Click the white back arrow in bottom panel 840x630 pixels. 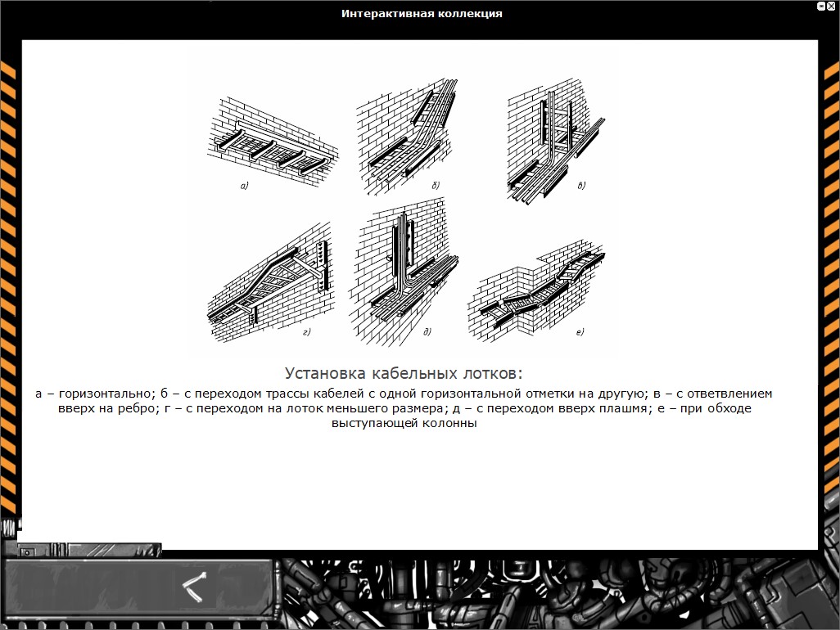[195, 584]
